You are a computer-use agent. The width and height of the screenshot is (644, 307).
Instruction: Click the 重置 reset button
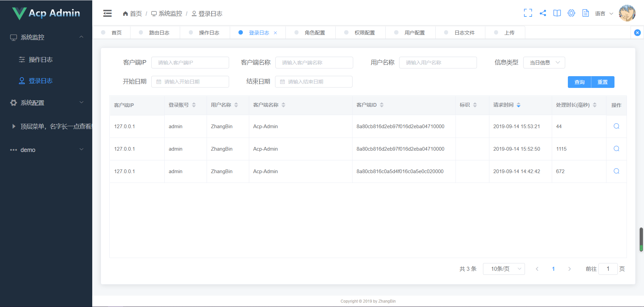(x=603, y=82)
